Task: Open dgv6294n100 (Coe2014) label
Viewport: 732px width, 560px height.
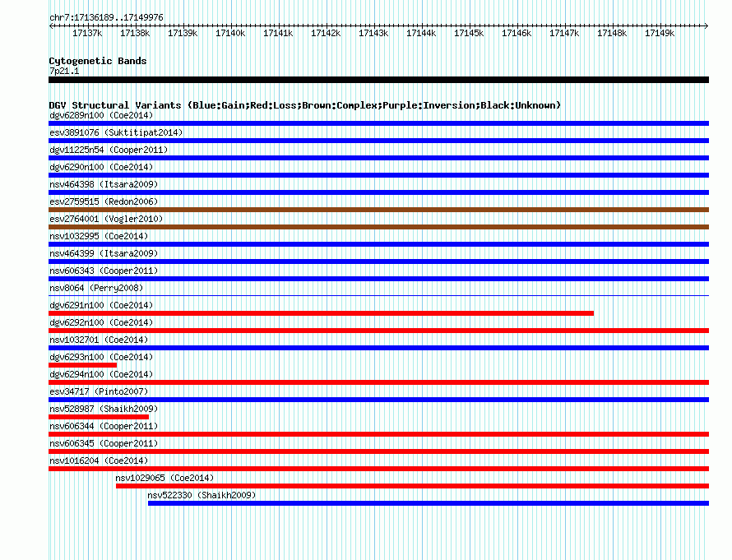Action: pos(101,374)
